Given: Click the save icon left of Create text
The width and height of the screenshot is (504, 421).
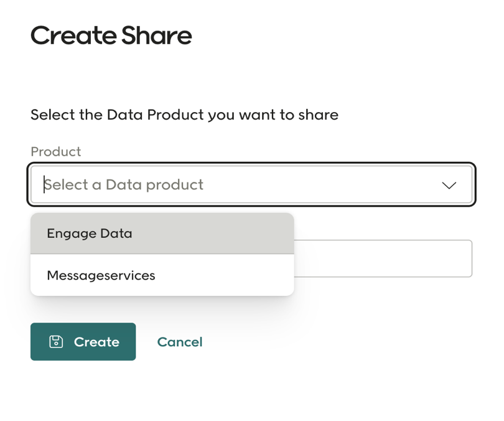Looking at the screenshot, I should pos(56,341).
